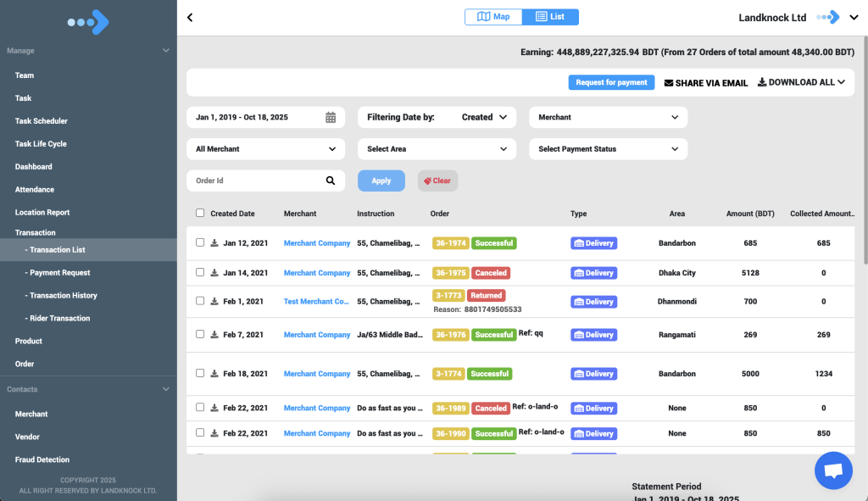This screenshot has width=868, height=501.
Task: Download the Feb 18, 2021 transaction row
Action: click(214, 374)
